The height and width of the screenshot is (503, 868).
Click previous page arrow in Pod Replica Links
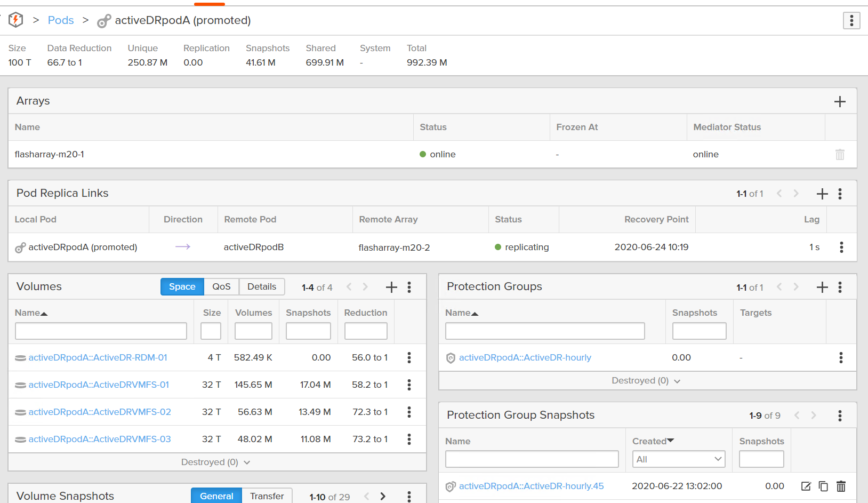(x=779, y=194)
